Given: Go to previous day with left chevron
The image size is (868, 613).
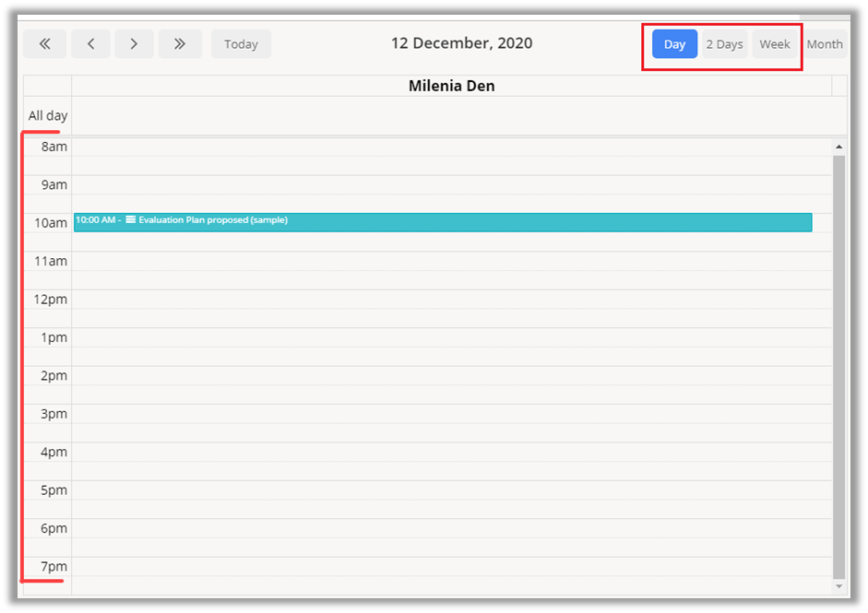Looking at the screenshot, I should [x=90, y=44].
